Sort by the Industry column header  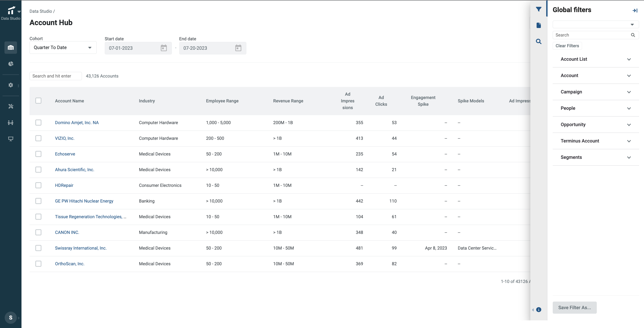pos(147,101)
